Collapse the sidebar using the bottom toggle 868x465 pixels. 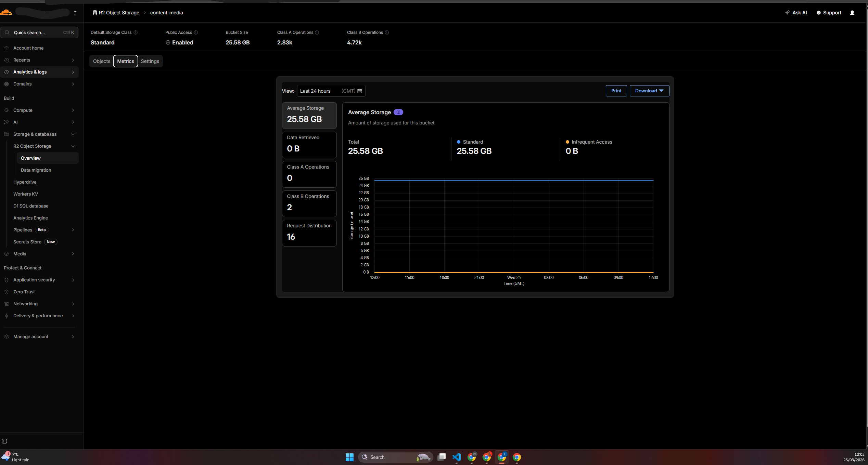point(4,441)
